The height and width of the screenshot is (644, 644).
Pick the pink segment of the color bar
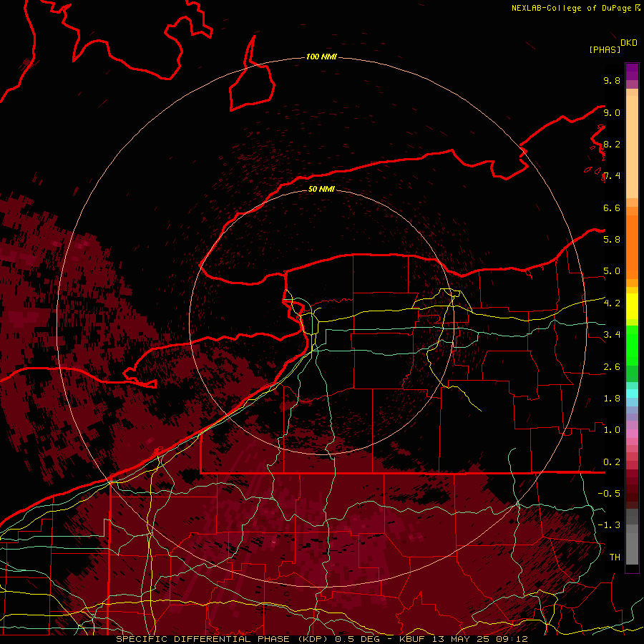coord(632,434)
